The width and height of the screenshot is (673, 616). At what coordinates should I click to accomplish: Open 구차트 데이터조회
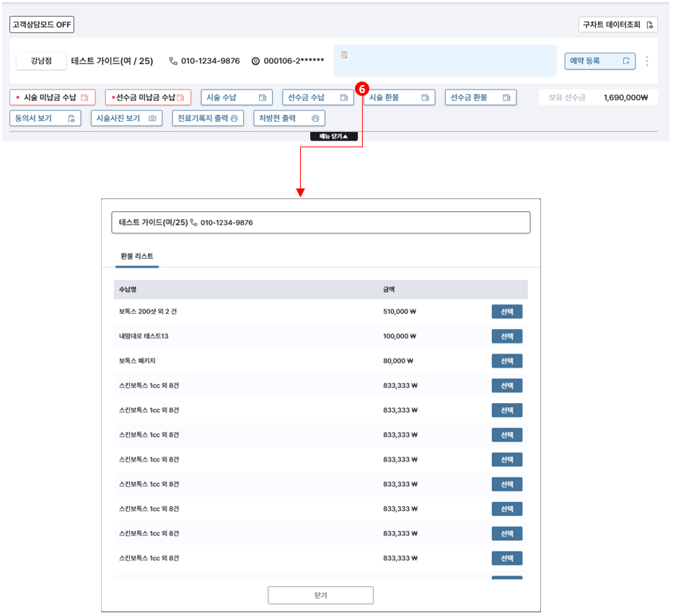tap(617, 25)
